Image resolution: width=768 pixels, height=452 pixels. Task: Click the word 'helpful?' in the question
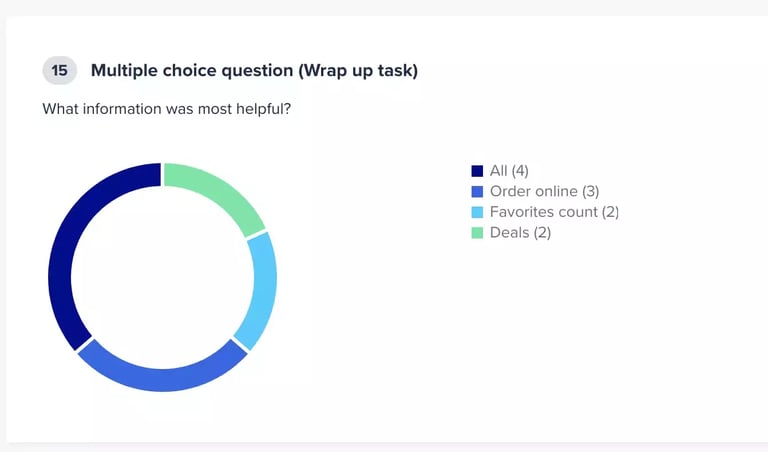pos(262,108)
